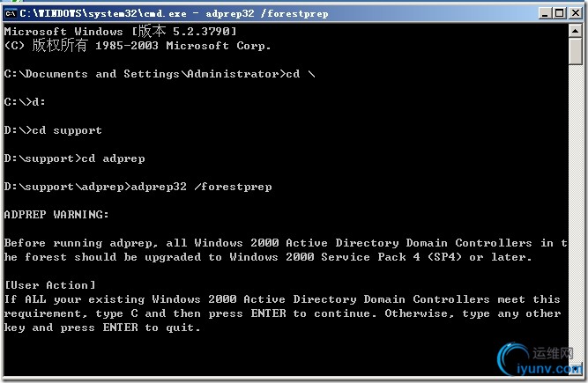Click the 'Service Pack 4 (SP4) or later' line

click(x=268, y=257)
